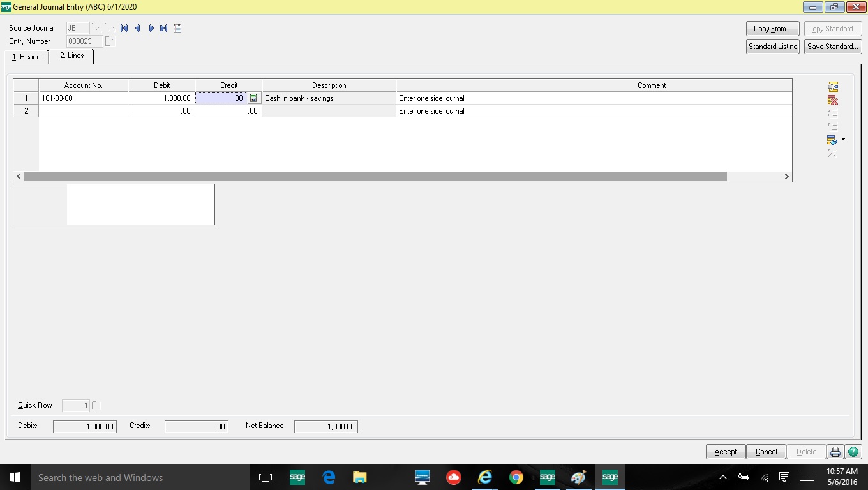The image size is (868, 490).
Task: Click the Account No. cell in row 2
Action: (x=83, y=111)
